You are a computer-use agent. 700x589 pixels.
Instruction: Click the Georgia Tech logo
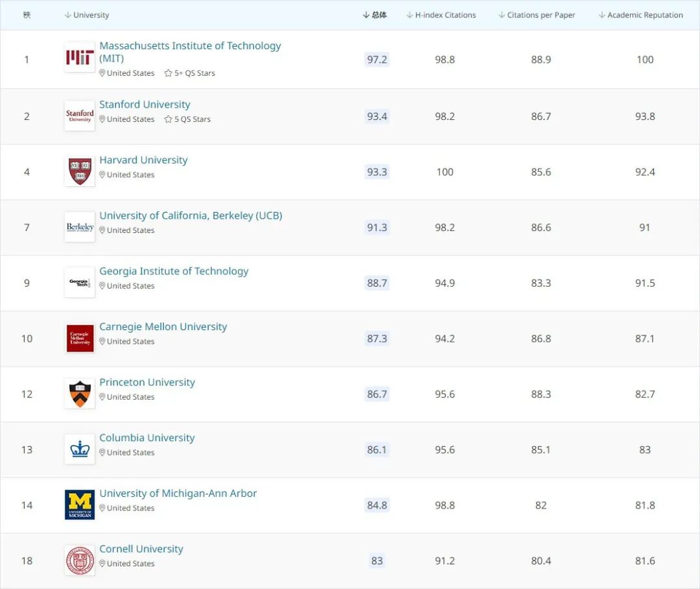80,282
